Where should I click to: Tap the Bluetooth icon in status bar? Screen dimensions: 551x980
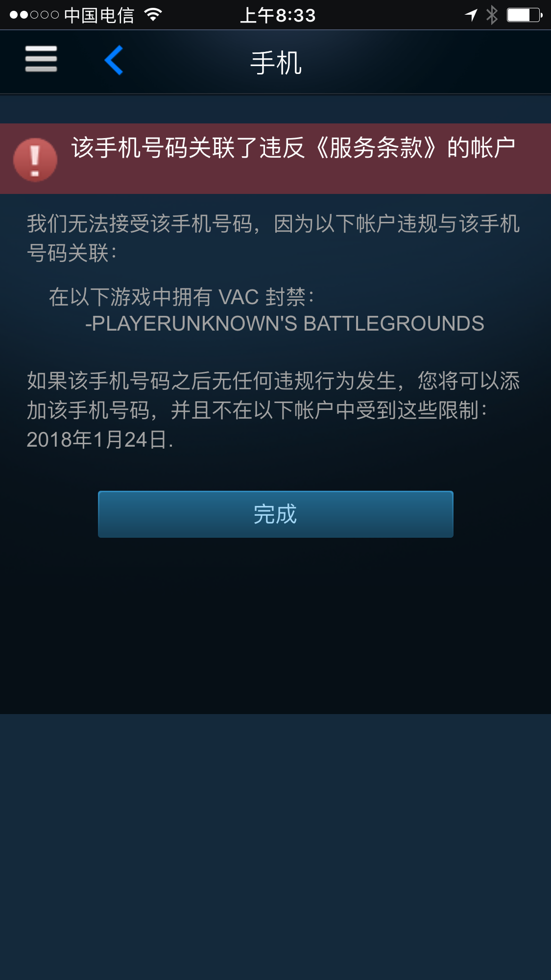[492, 15]
